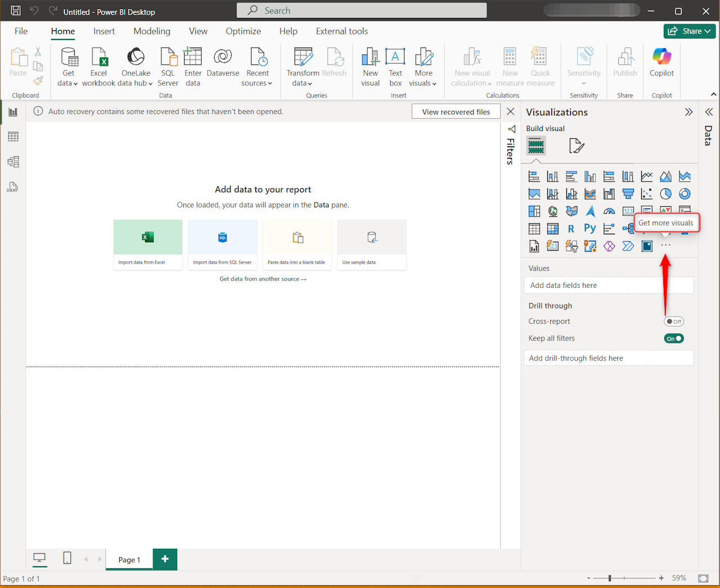Expand the collapsed Data pane
This screenshot has height=588, width=720.
709,112
